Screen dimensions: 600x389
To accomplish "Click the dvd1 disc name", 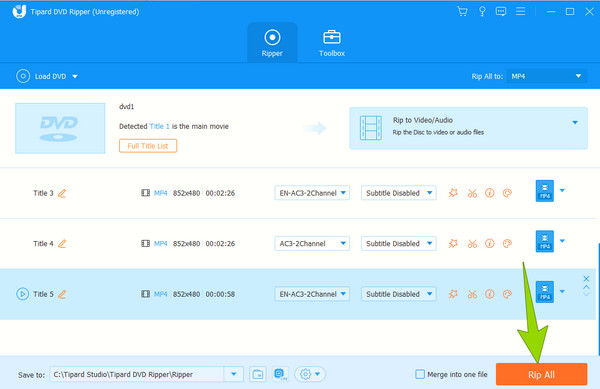I will click(x=127, y=107).
